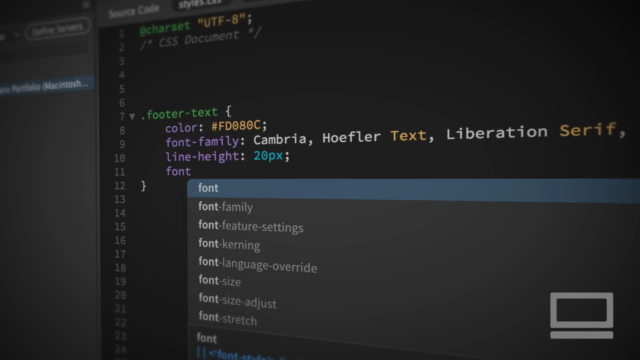Select font-size from the hint list
The height and width of the screenshot is (360, 640).
(220, 281)
